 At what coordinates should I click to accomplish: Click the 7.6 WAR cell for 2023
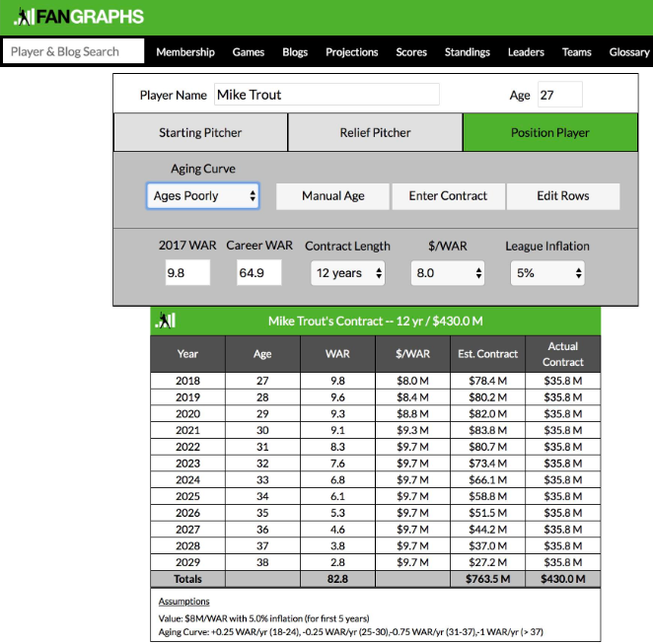click(337, 464)
